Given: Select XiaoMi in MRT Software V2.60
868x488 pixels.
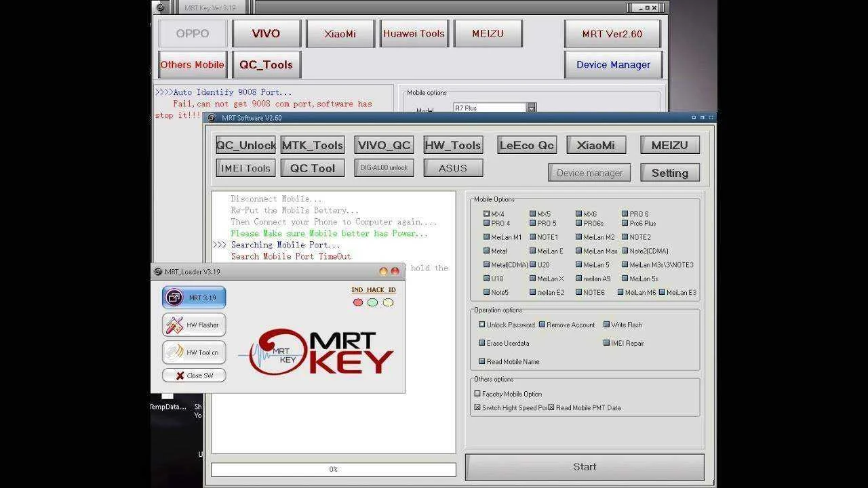Looking at the screenshot, I should pos(596,145).
